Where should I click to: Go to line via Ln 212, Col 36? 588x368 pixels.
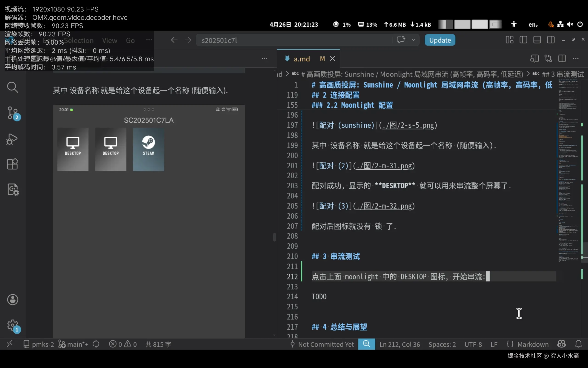click(400, 344)
